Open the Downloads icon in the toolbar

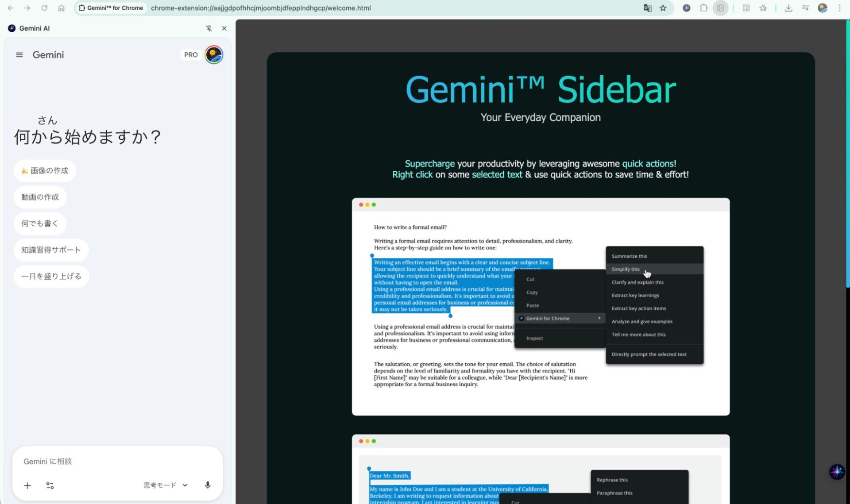coord(788,8)
